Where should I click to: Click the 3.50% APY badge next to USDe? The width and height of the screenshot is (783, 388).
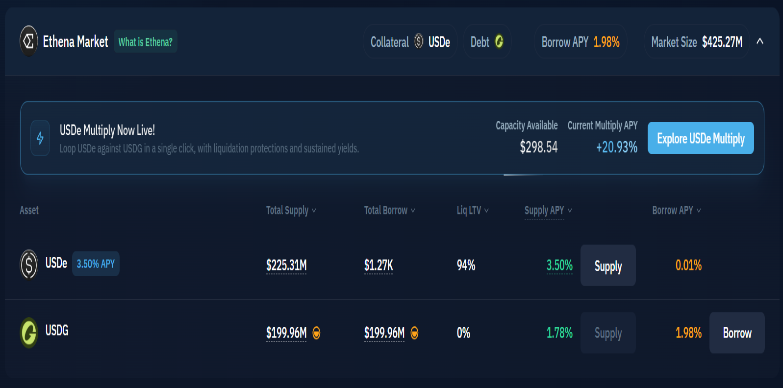96,264
